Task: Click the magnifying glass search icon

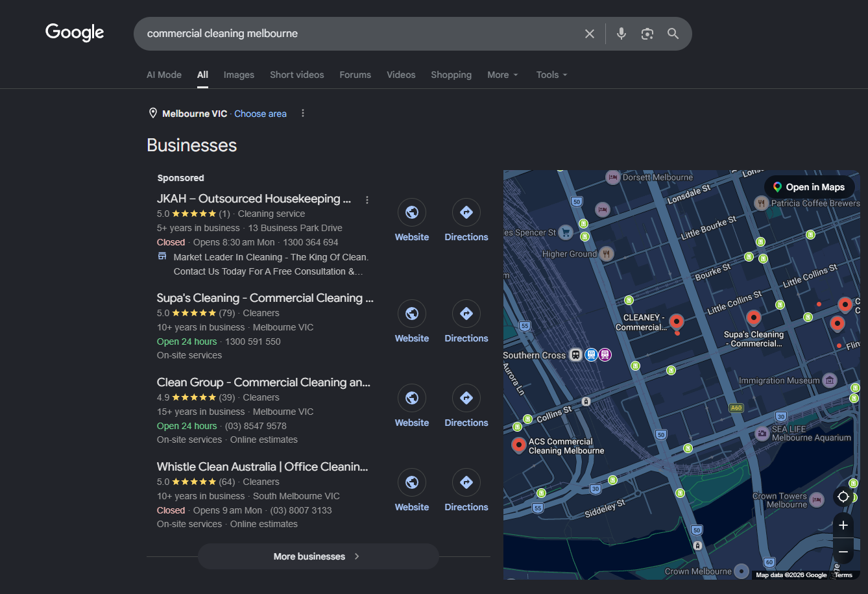Action: 673,34
